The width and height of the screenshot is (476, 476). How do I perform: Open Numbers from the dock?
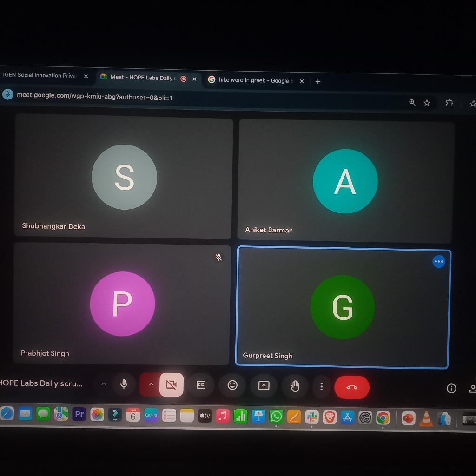(x=240, y=416)
